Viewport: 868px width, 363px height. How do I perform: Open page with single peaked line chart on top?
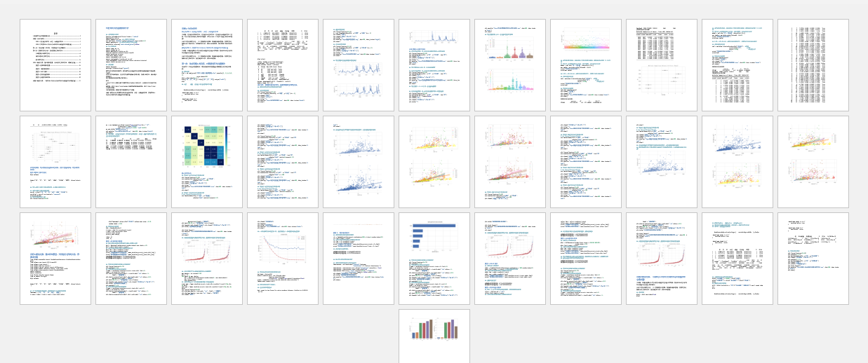[434, 65]
